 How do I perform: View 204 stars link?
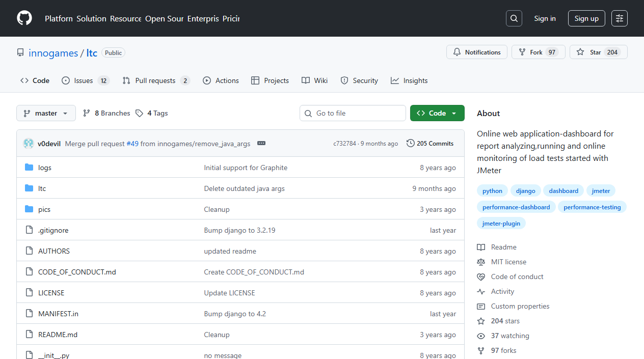[x=498, y=321]
